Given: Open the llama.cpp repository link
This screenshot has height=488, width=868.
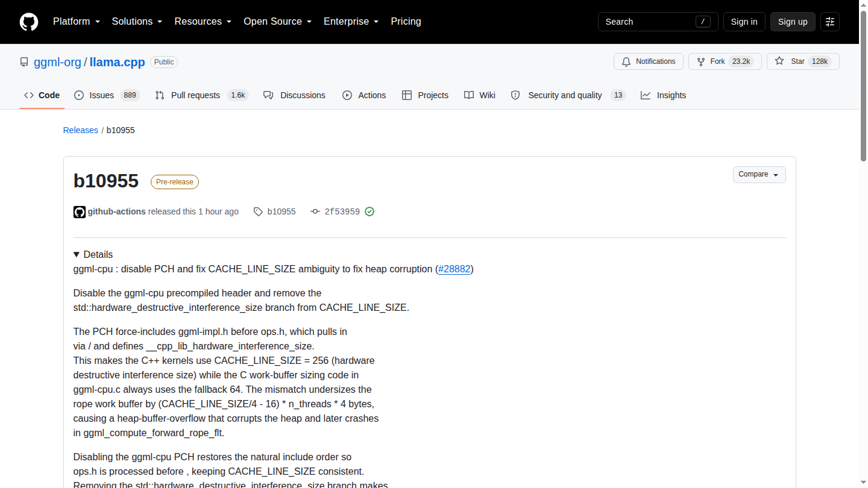Looking at the screenshot, I should click(x=118, y=62).
